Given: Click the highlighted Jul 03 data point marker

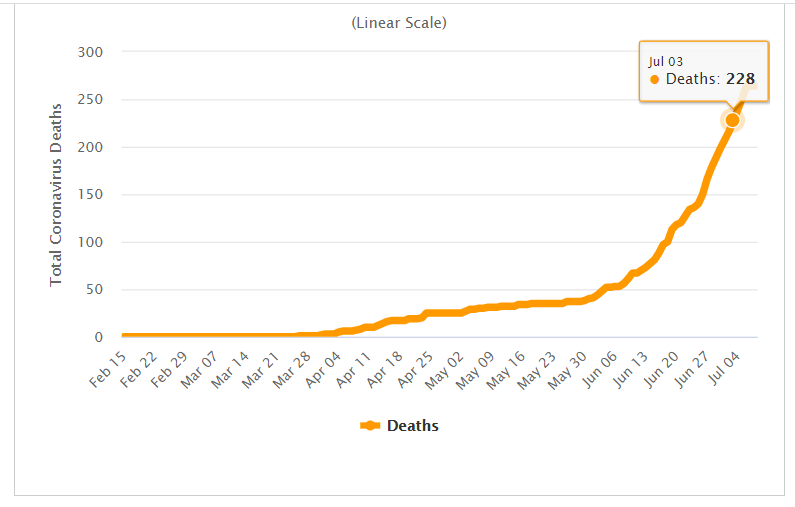Looking at the screenshot, I should point(732,120).
